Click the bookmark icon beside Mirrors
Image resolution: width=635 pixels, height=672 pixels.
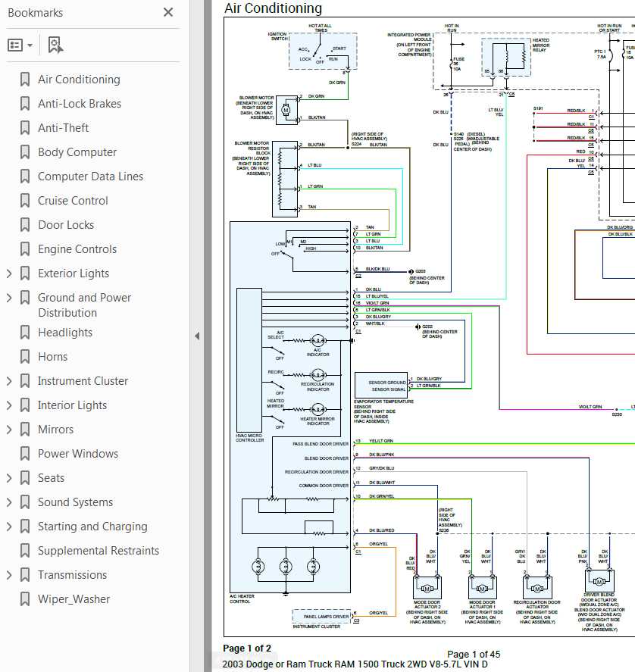(x=25, y=430)
